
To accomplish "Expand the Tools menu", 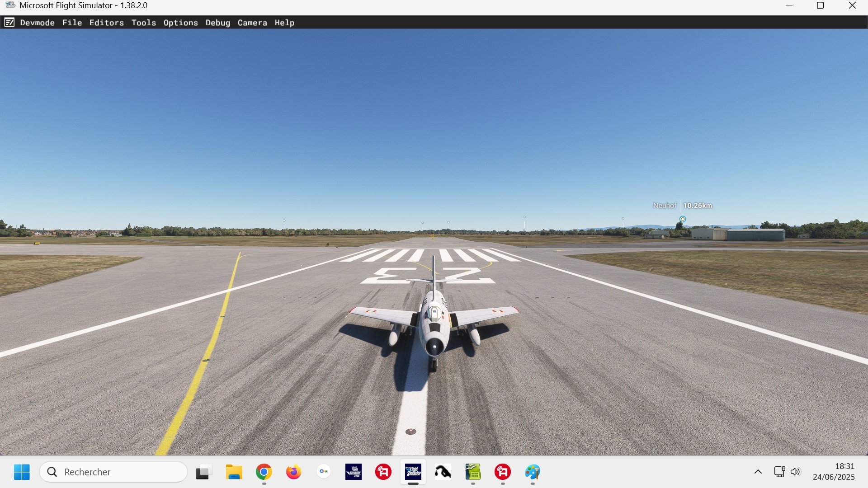I will (x=144, y=23).
